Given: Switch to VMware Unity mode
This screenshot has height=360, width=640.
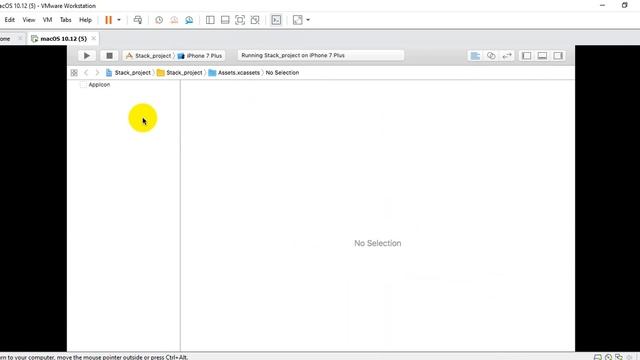Looking at the screenshot, I should tap(255, 20).
